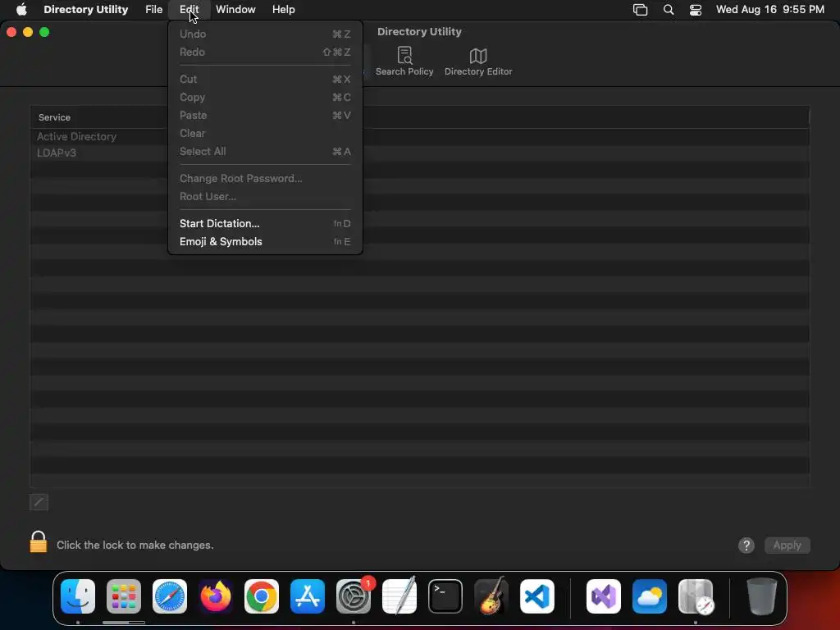Select Clear in the Edit menu
The width and height of the screenshot is (840, 630).
[265, 134]
